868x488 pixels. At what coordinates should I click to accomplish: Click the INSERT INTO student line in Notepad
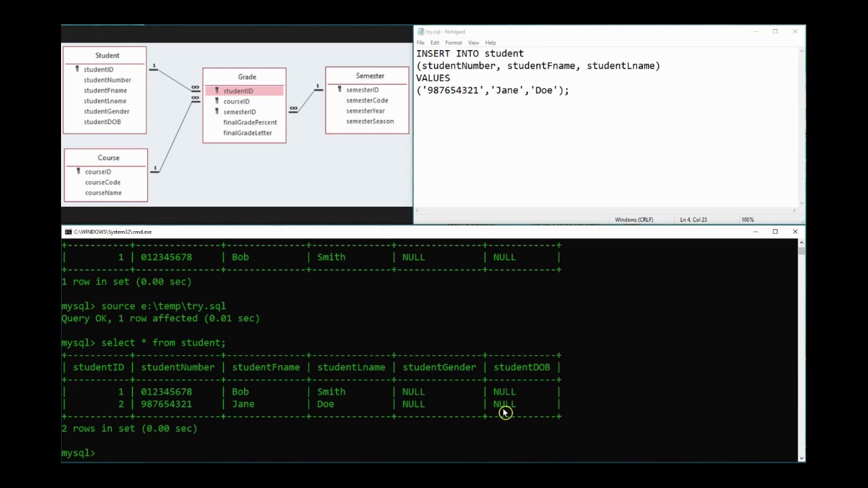(x=470, y=54)
